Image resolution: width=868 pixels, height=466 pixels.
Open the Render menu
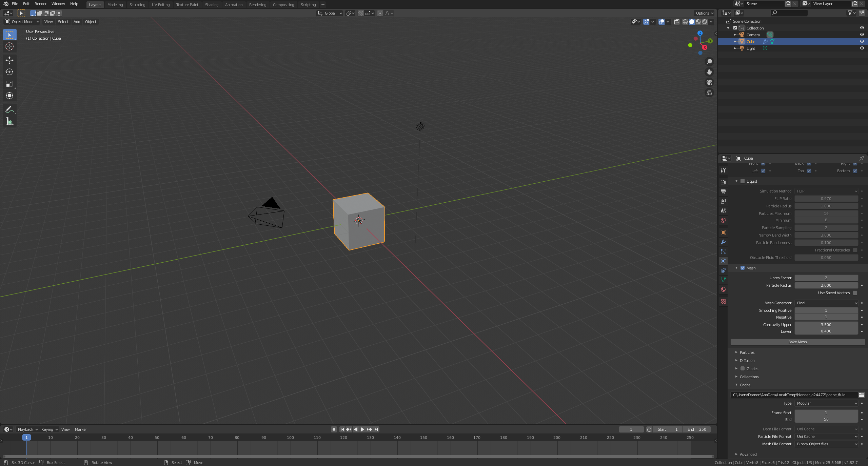tap(40, 4)
